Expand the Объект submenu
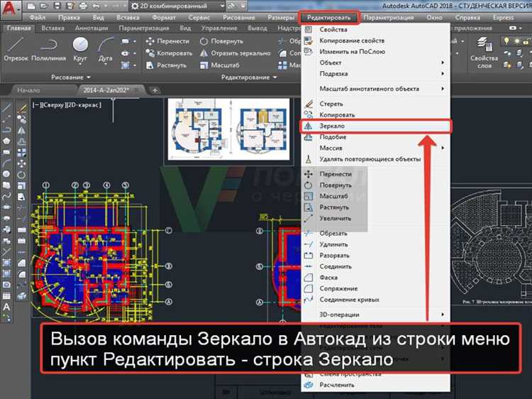 (x=443, y=62)
